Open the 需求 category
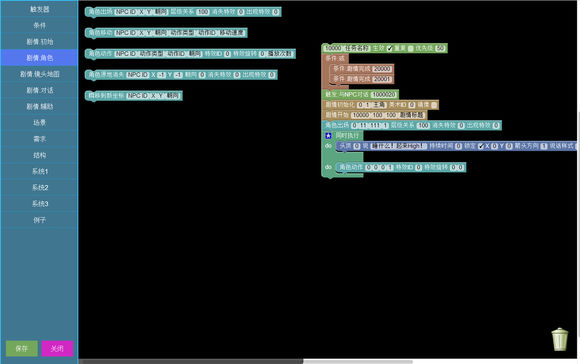The image size is (580, 364). coord(39,139)
